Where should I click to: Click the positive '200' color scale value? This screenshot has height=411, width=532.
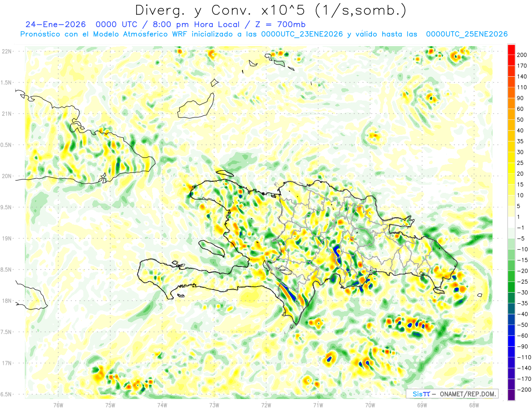tap(522, 55)
